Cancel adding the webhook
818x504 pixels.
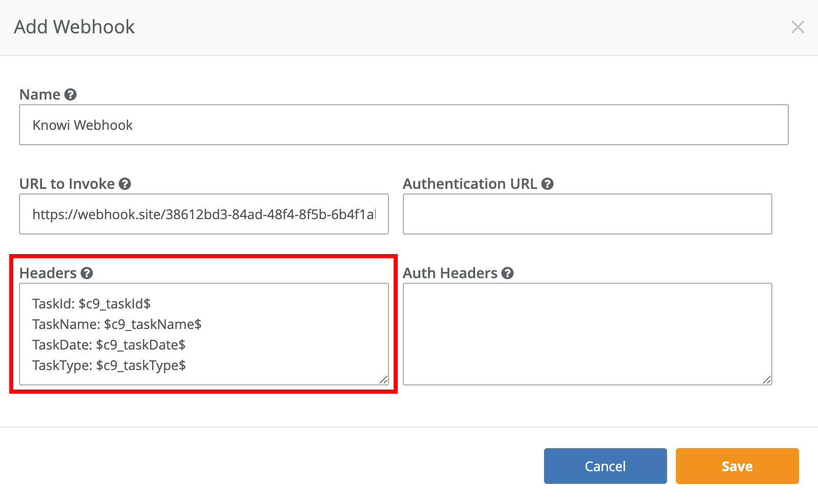point(605,466)
